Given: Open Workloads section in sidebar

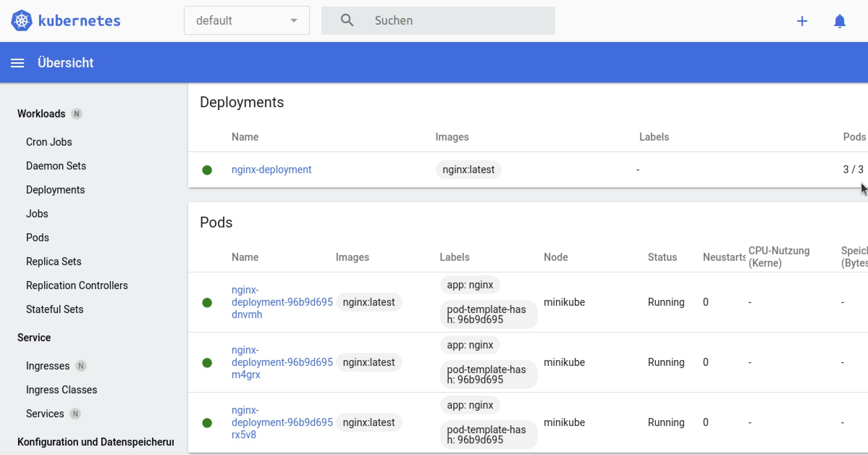Looking at the screenshot, I should 41,114.
